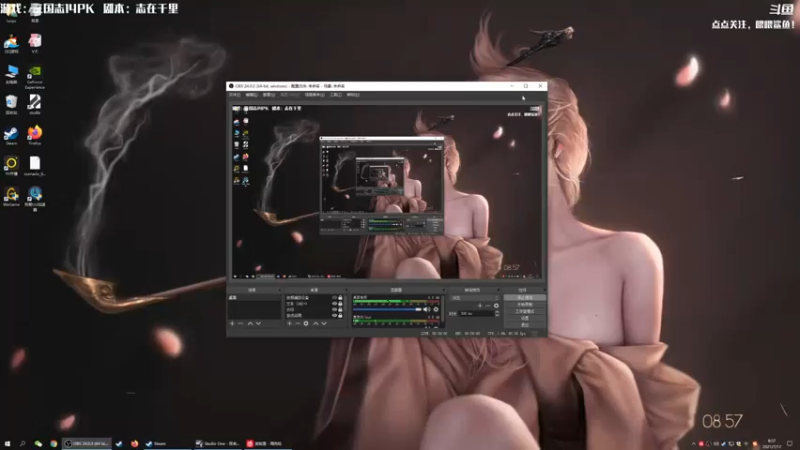Open the Scene Collection menu in OBS
The image size is (800, 450).
[x=314, y=94]
